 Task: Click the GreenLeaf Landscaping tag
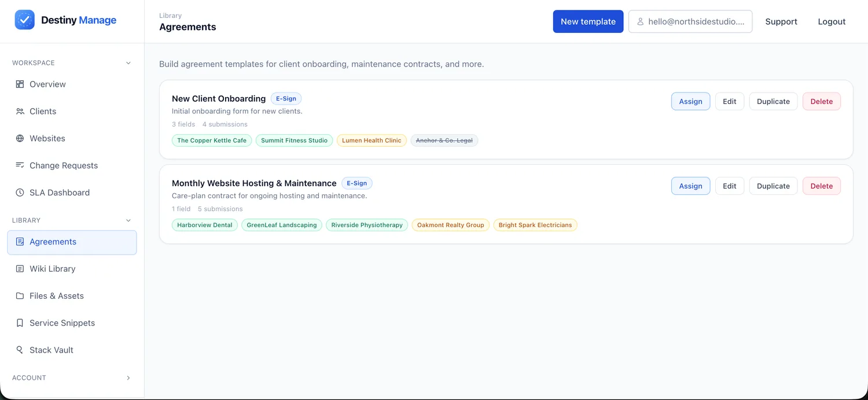pyautogui.click(x=282, y=225)
